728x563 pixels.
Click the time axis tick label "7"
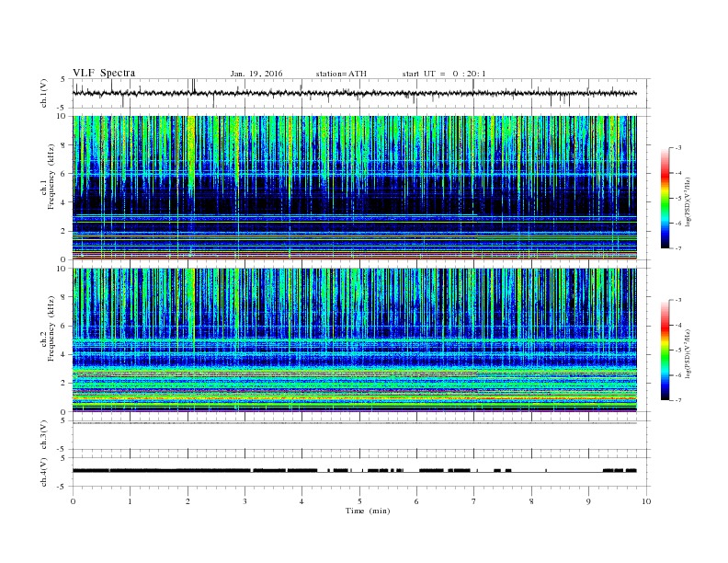point(474,501)
